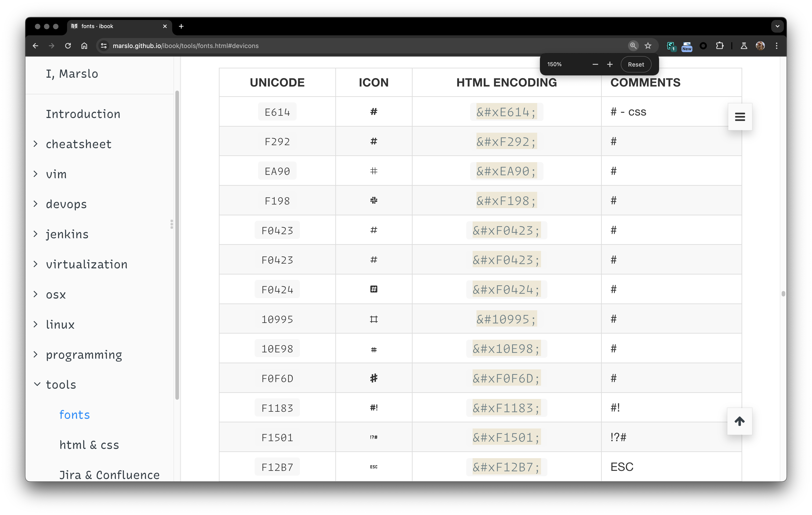The width and height of the screenshot is (812, 515).
Task: Go to the browser home page icon
Action: pos(84,46)
